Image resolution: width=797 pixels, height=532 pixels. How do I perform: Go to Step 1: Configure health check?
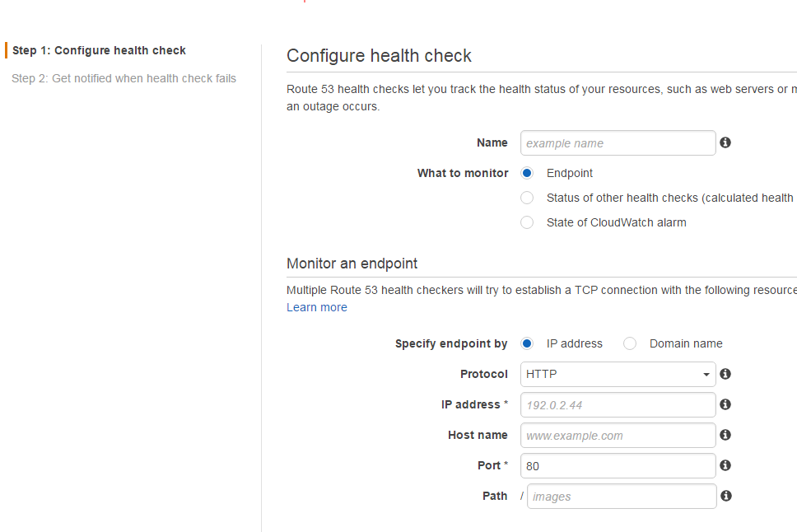(x=99, y=50)
